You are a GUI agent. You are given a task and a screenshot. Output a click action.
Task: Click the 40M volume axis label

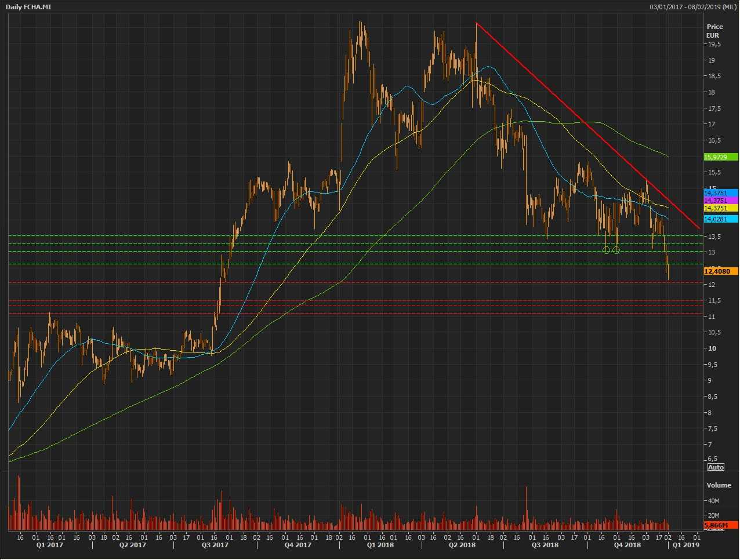click(713, 501)
